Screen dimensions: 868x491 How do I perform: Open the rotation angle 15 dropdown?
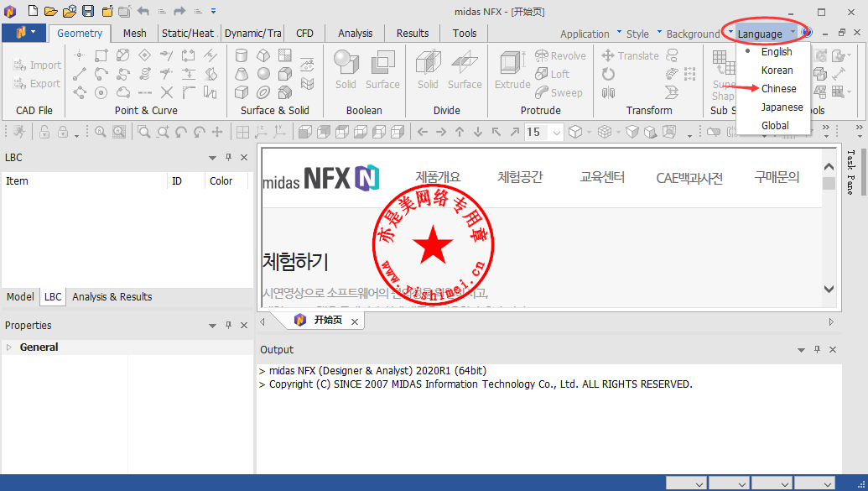coord(557,133)
